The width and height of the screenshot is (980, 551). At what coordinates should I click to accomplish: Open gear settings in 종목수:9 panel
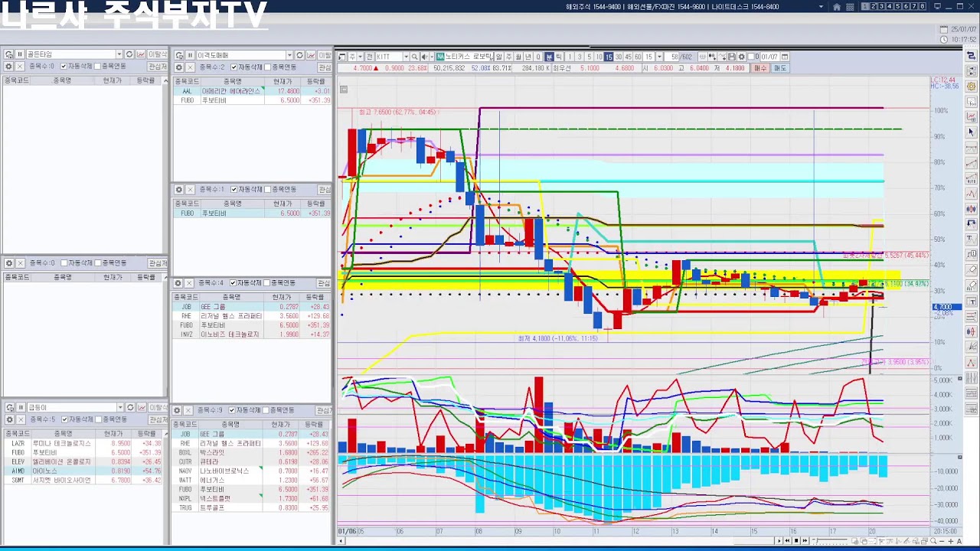click(x=178, y=410)
